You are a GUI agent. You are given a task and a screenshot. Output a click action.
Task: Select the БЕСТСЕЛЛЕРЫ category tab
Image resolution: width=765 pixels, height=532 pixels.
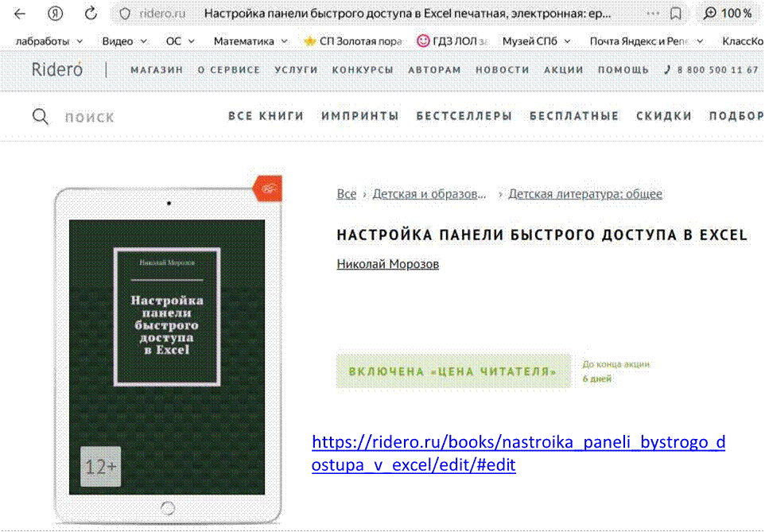click(464, 116)
